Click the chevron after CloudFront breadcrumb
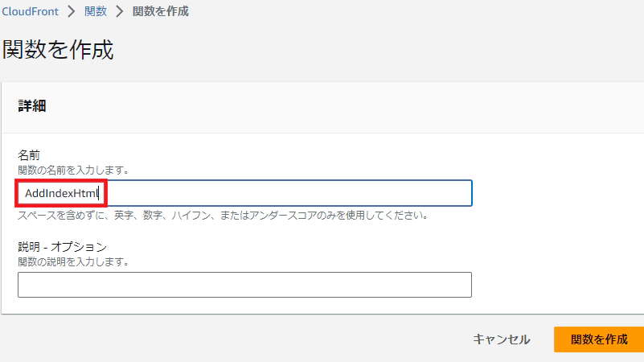The height and width of the screenshot is (362, 644). point(71,12)
